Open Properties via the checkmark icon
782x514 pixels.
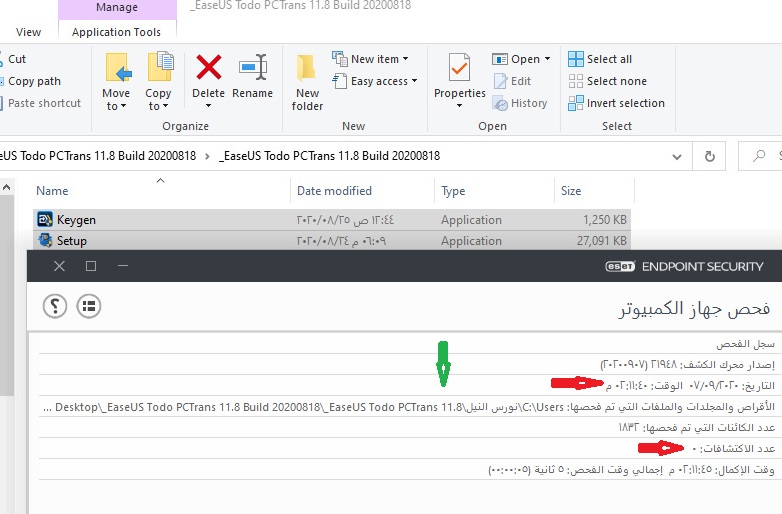[459, 70]
